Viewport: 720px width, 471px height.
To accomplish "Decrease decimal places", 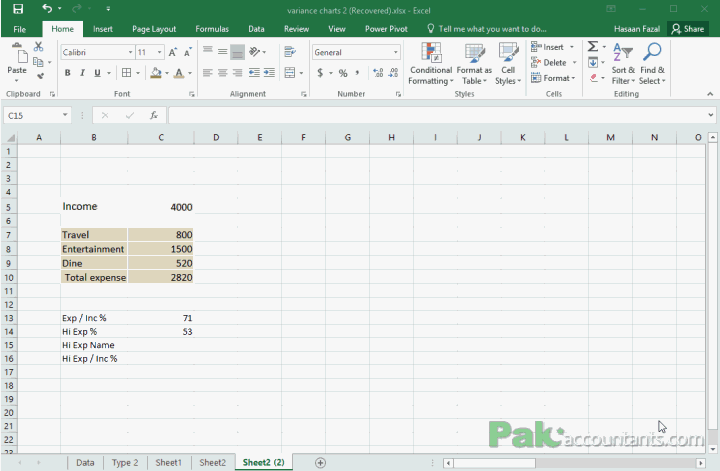I will [393, 73].
